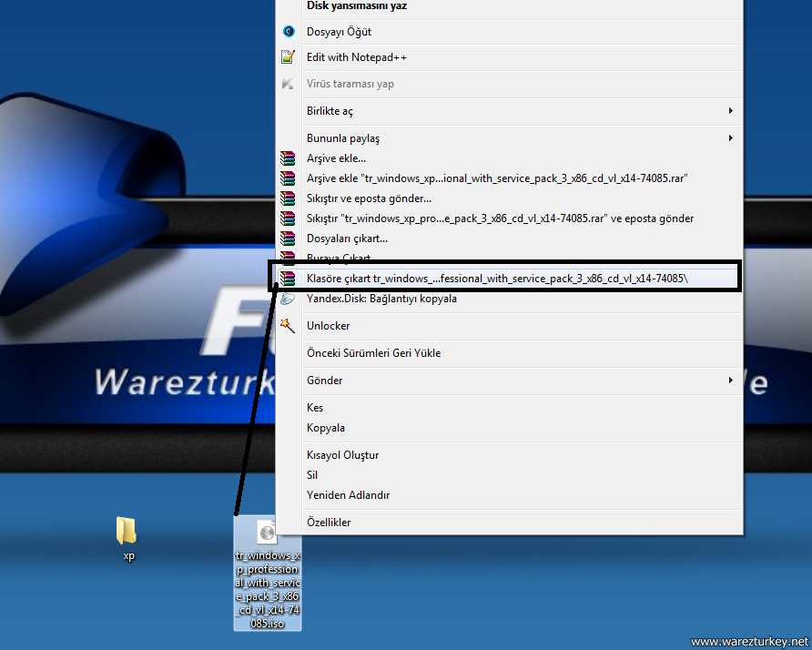812x650 pixels.
Task: Click WinRAR icon beside Arşive ekle rar name
Action: click(x=288, y=178)
